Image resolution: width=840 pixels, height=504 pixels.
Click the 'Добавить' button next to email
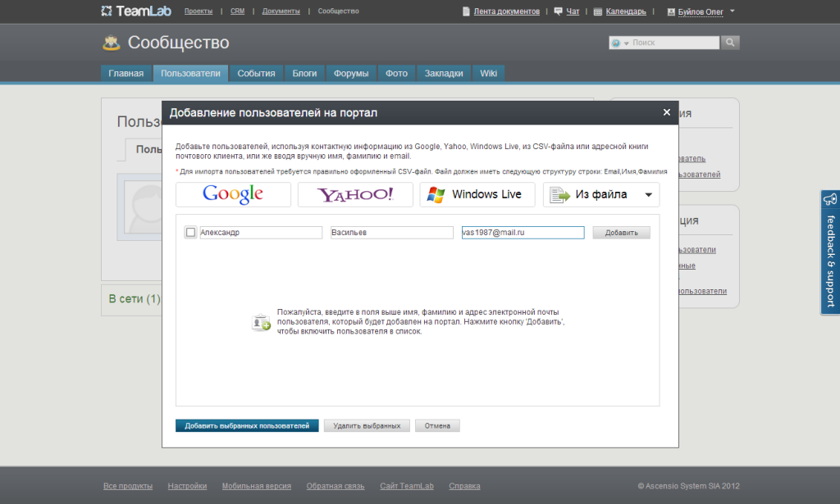621,233
